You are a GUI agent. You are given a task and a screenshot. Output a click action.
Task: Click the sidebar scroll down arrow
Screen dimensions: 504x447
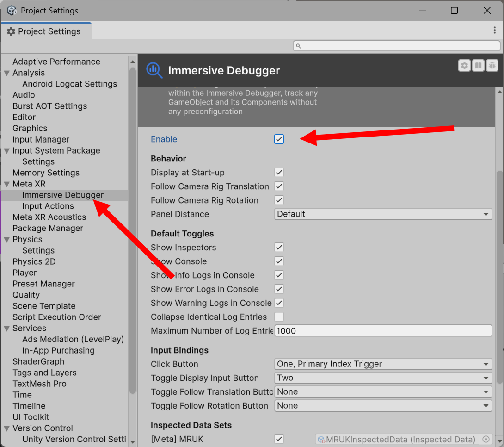click(x=132, y=442)
